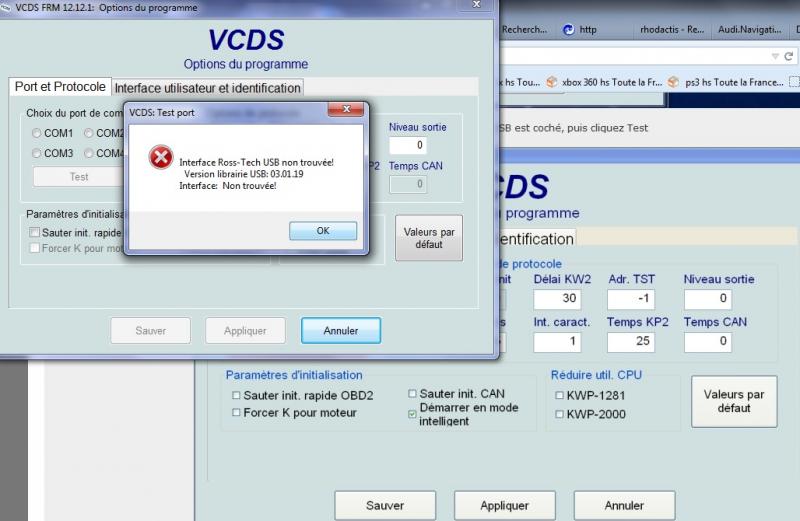This screenshot has width=800, height=521.
Task: Click background Niveau sortie field showing 0
Action: [x=708, y=299]
